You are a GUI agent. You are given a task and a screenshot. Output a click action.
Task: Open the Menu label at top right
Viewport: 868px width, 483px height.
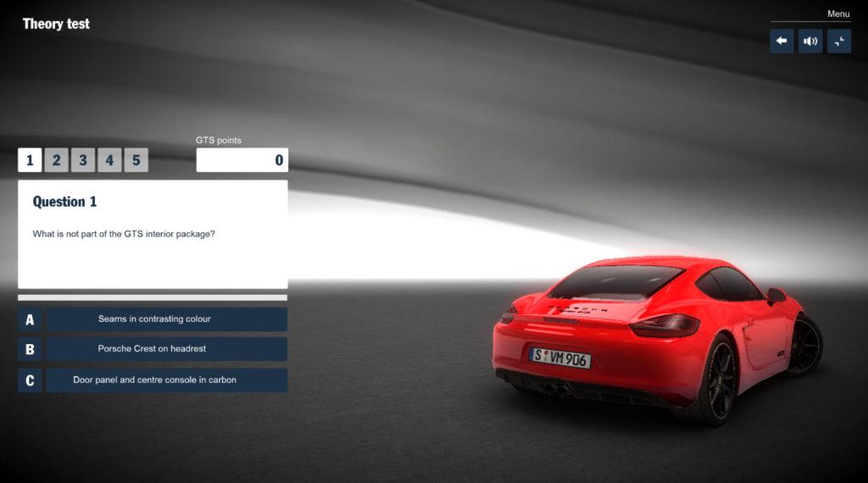pyautogui.click(x=838, y=14)
